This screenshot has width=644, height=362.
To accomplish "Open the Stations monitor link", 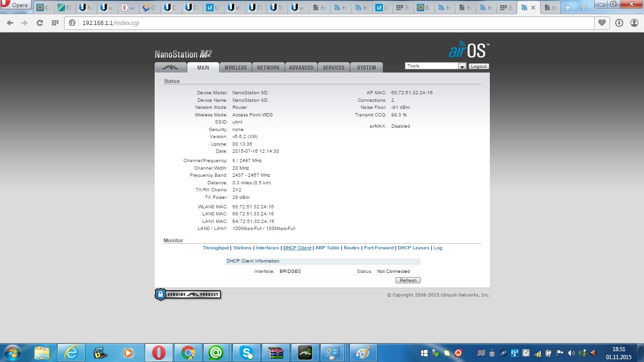I will click(x=242, y=248).
